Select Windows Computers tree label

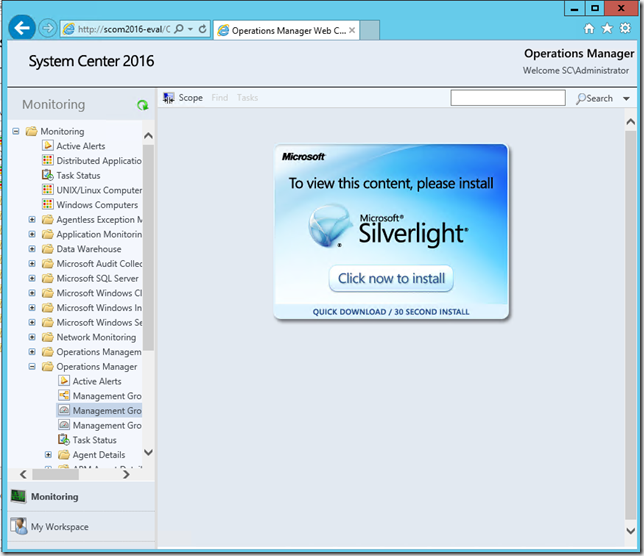97,205
